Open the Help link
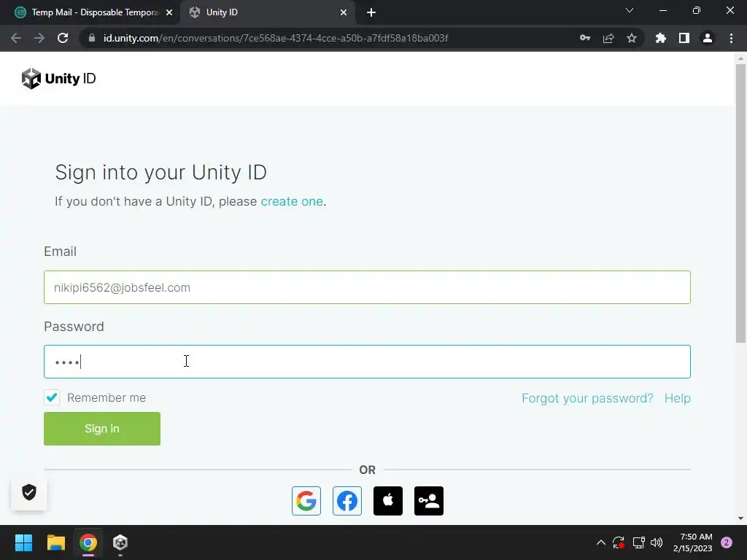The image size is (747, 560). (x=677, y=398)
